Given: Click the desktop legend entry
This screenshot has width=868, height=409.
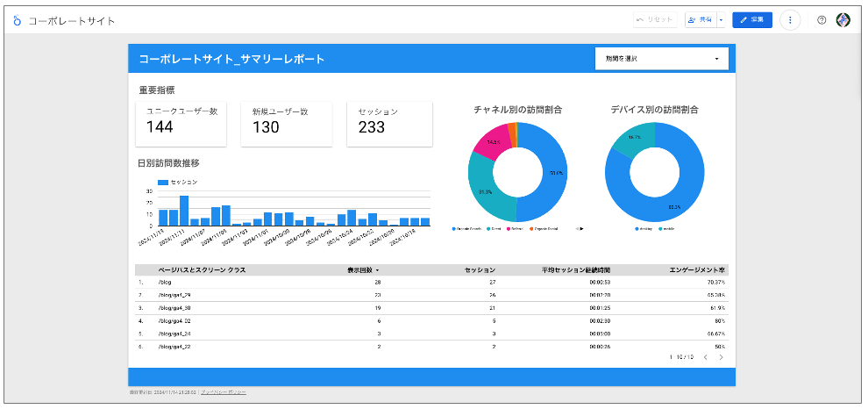Looking at the screenshot, I should (x=642, y=228).
